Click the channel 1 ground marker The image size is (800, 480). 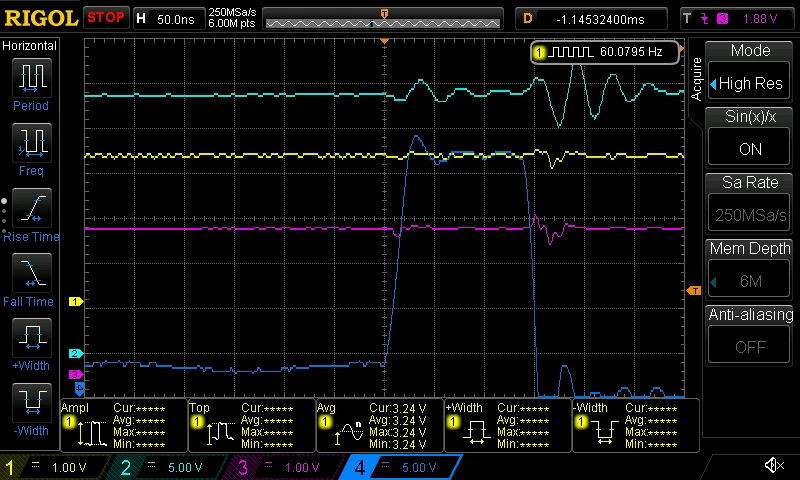click(76, 301)
